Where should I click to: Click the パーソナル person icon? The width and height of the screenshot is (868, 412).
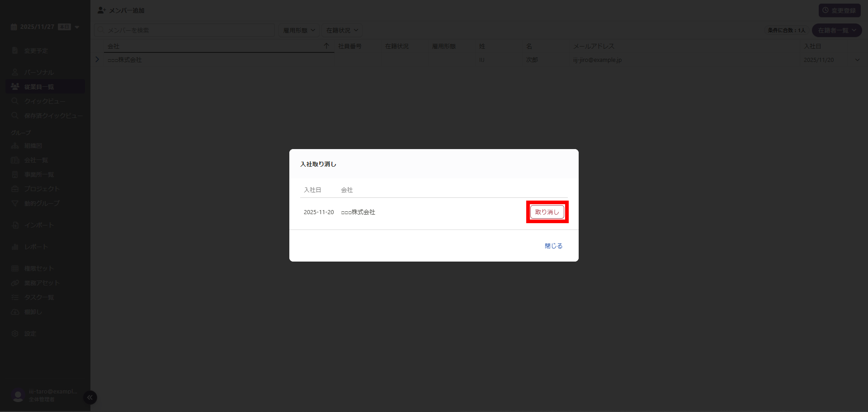[x=15, y=72]
